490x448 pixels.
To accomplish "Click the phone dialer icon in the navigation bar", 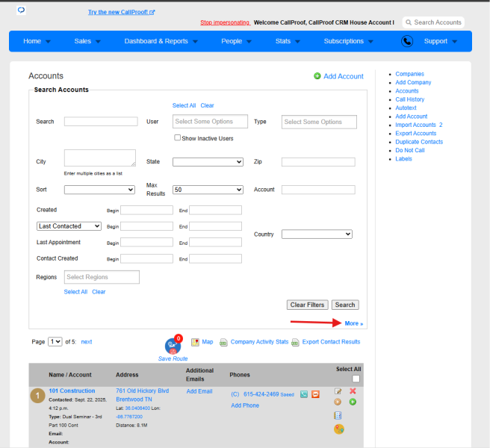I will click(407, 41).
